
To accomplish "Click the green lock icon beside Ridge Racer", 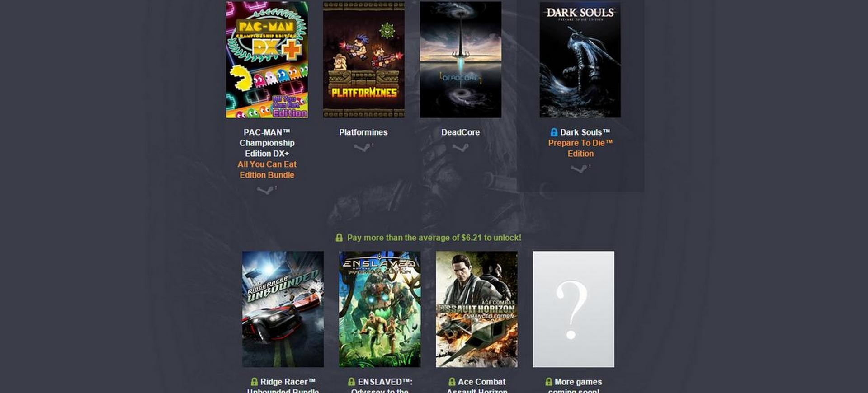I will click(254, 382).
